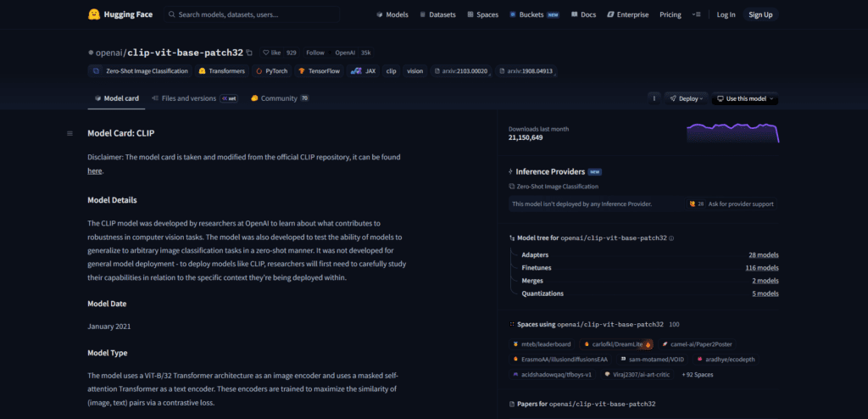Open the Buckets navigation item

(534, 15)
